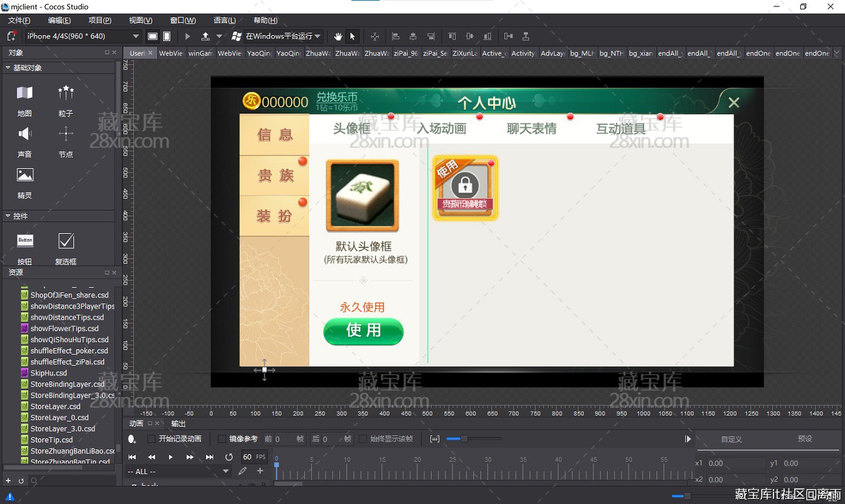Click the green 使用 button
The height and width of the screenshot is (504, 845).
click(363, 331)
